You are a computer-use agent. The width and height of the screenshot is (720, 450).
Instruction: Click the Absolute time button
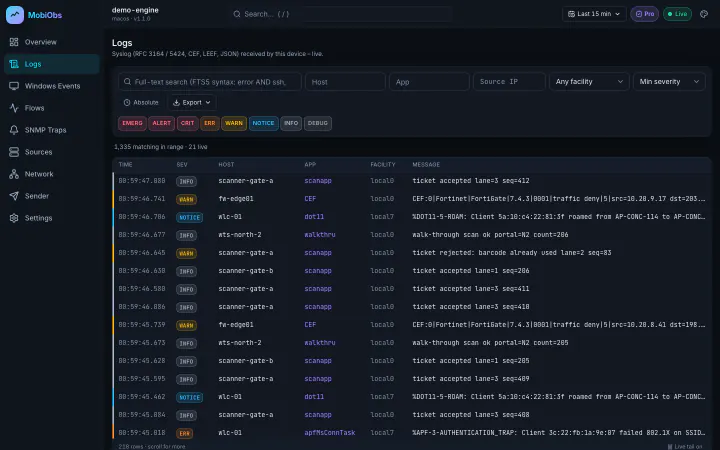click(141, 102)
